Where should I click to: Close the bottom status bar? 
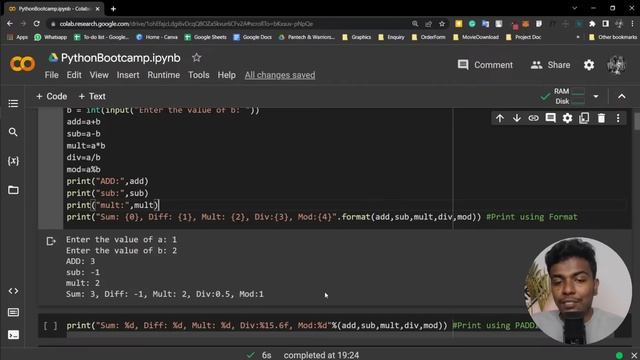pyautogui.click(x=634, y=355)
